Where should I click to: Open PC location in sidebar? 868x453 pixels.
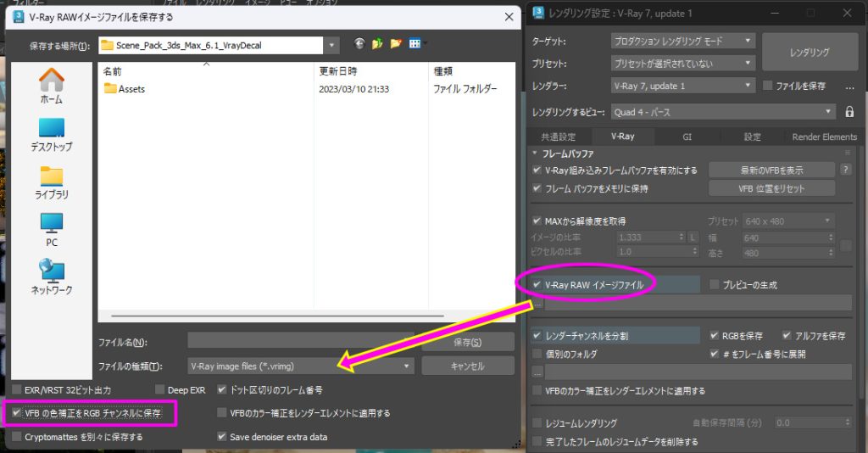[51, 231]
